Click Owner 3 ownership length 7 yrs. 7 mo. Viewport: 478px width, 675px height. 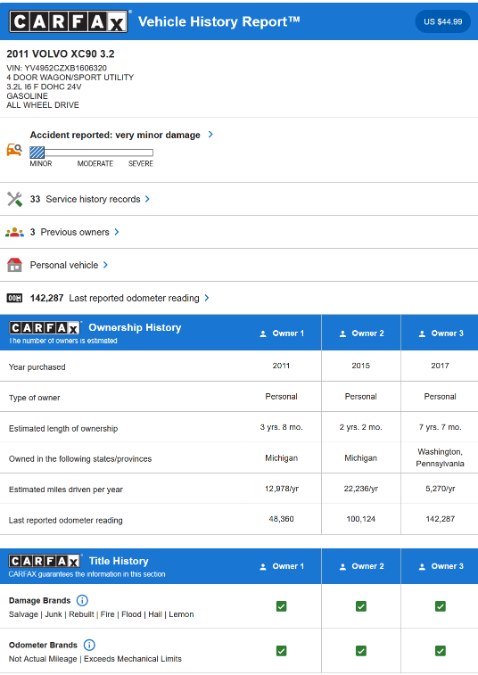(x=440, y=427)
